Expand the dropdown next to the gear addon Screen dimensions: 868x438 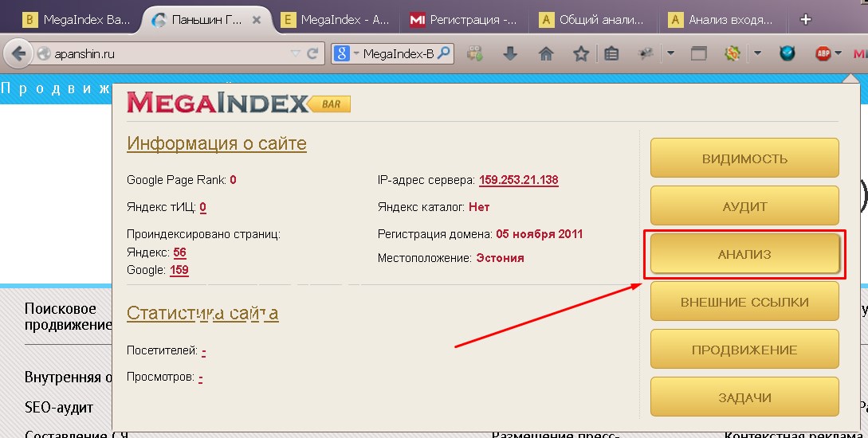tap(757, 53)
